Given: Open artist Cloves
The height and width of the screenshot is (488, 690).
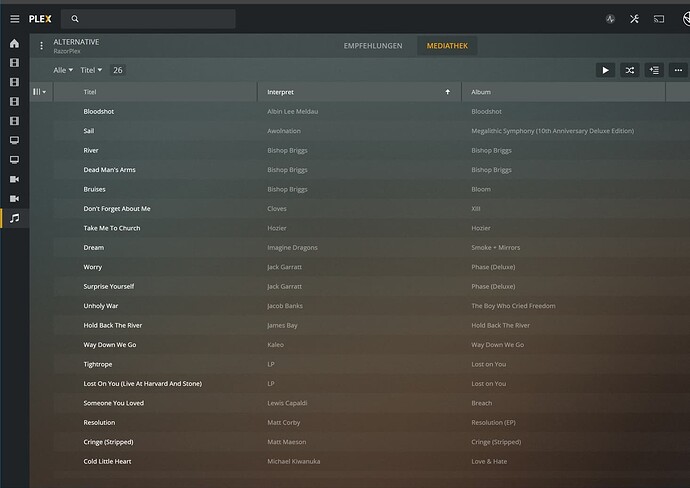Looking at the screenshot, I should [277, 209].
